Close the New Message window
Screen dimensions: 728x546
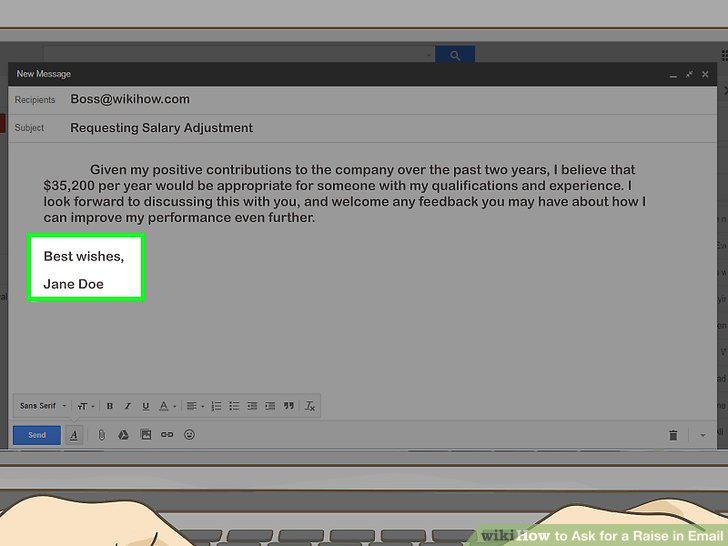point(705,74)
